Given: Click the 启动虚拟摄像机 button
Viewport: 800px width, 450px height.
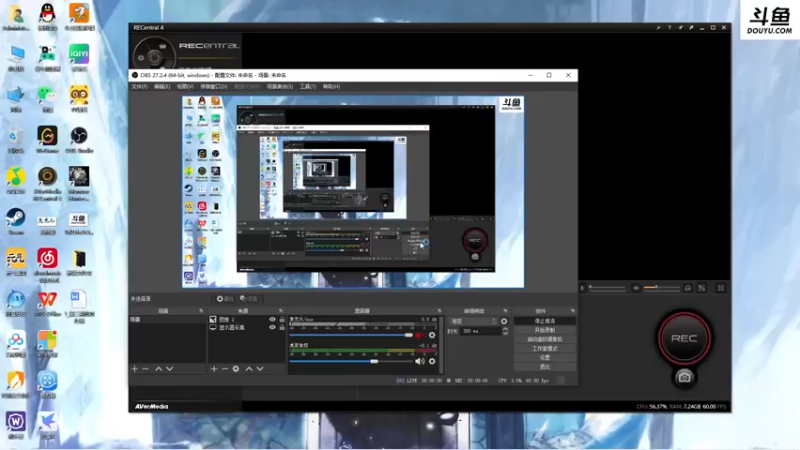Looking at the screenshot, I should coord(545,339).
